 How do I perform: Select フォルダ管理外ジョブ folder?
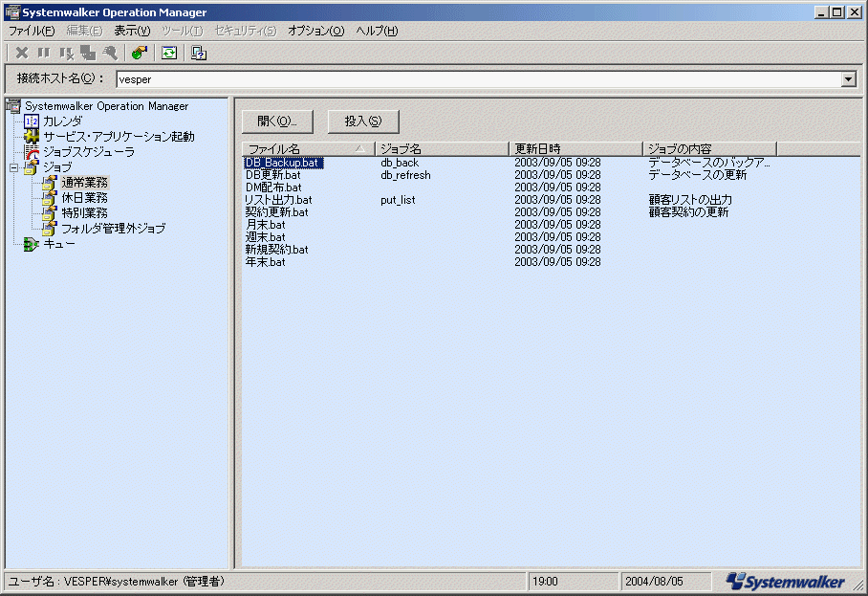point(113,229)
